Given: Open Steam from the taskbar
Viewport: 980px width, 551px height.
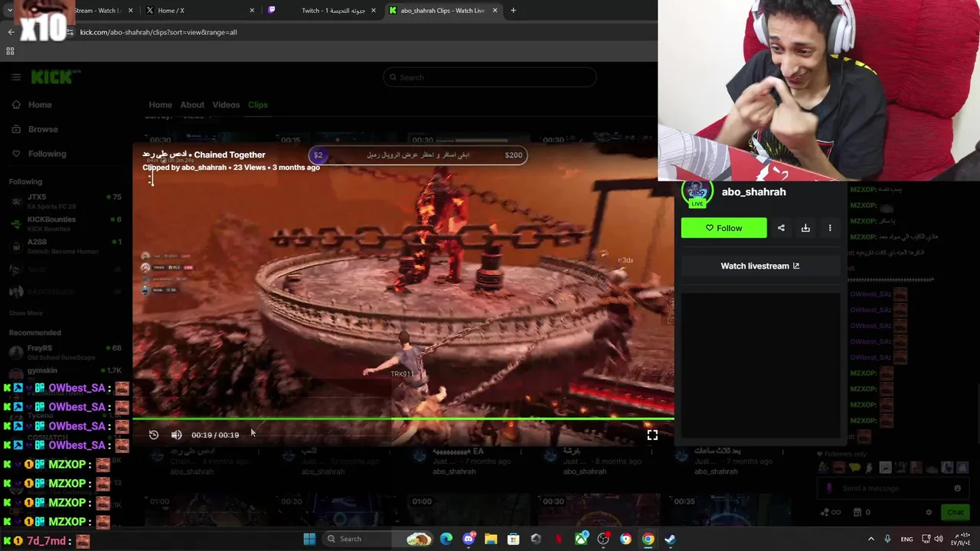Looking at the screenshot, I should 670,539.
